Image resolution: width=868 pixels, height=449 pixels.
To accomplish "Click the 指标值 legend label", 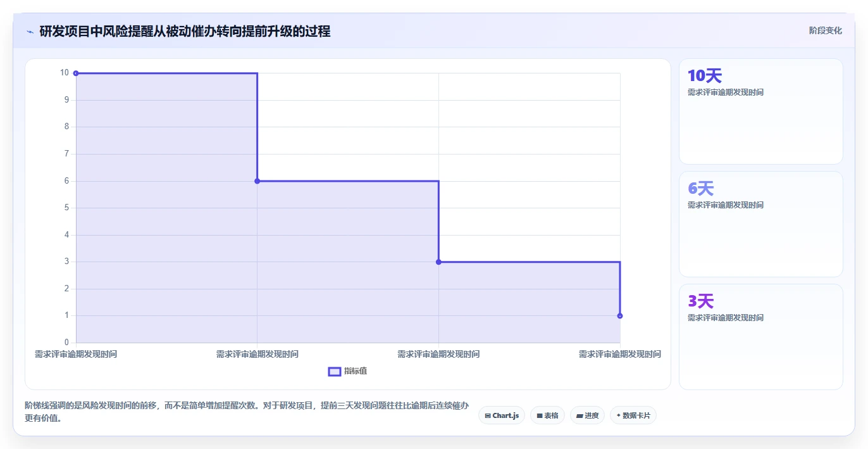I will tap(356, 371).
